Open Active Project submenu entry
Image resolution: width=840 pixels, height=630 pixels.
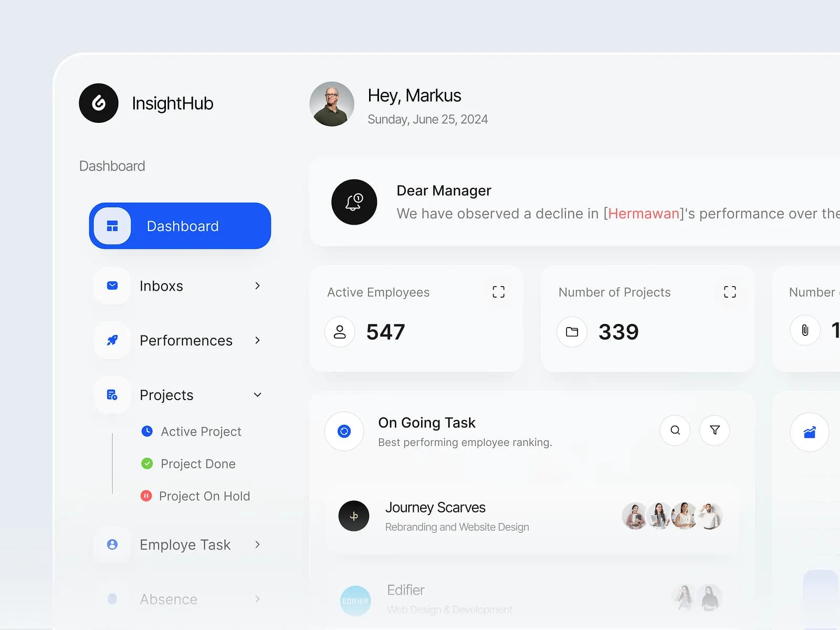click(192, 432)
